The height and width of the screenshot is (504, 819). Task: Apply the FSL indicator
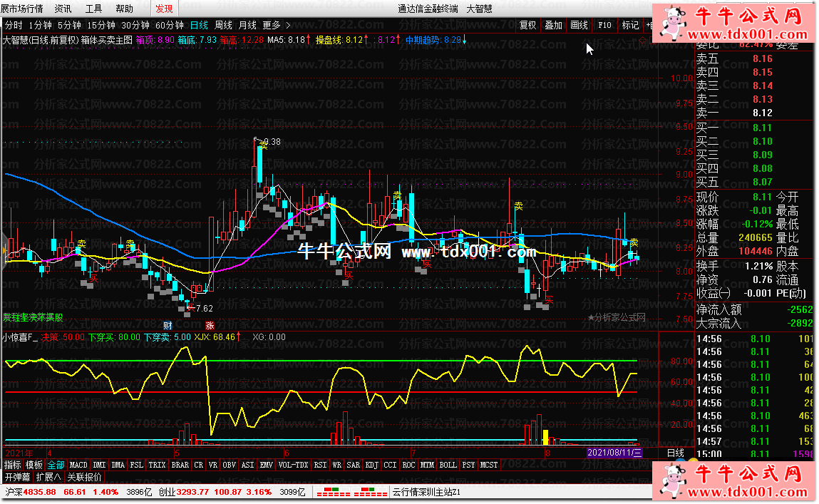(x=136, y=465)
